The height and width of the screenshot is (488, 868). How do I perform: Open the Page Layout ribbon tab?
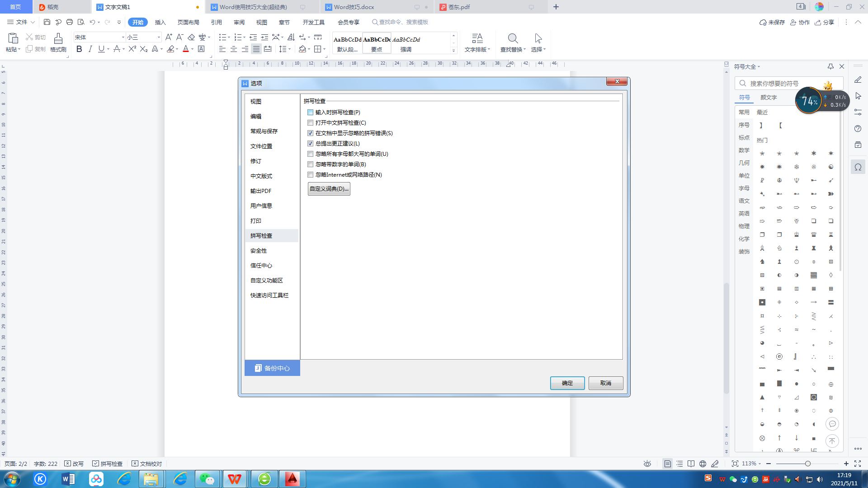[188, 22]
